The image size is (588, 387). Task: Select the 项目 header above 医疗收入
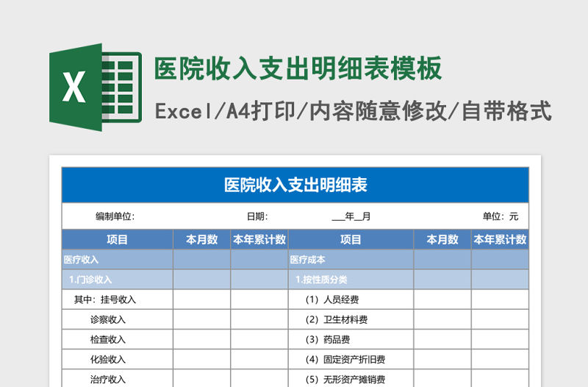click(117, 239)
